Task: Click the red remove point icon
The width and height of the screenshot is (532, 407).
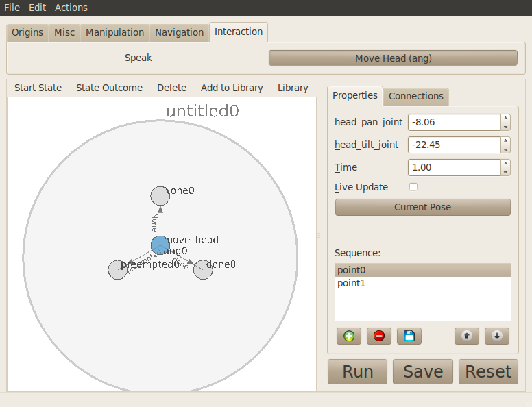Action: [379, 336]
